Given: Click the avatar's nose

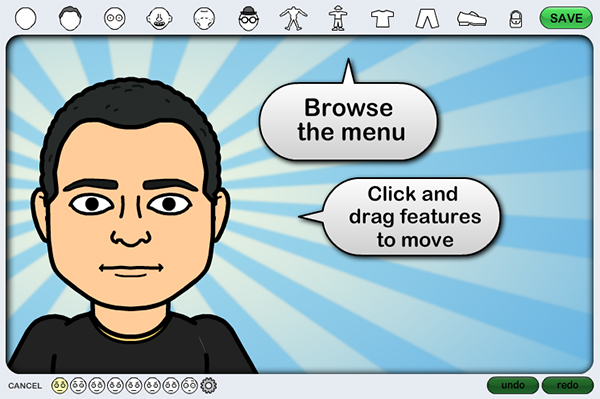Looking at the screenshot, I should pos(131,238).
